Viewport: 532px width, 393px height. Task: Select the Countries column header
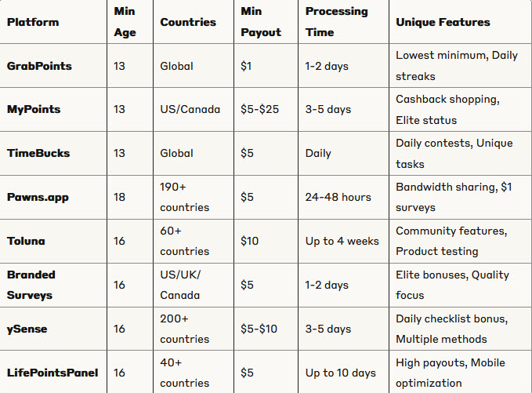188,22
